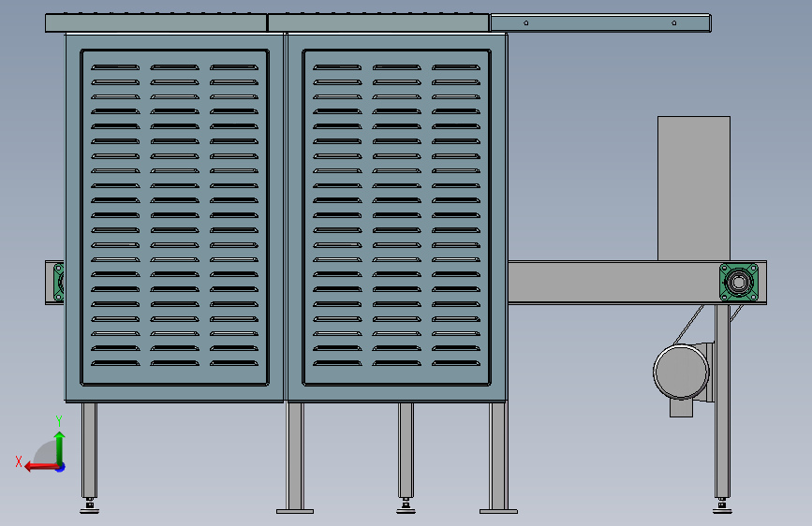Select the left louvered door panel
The image size is (812, 526).
174,217
